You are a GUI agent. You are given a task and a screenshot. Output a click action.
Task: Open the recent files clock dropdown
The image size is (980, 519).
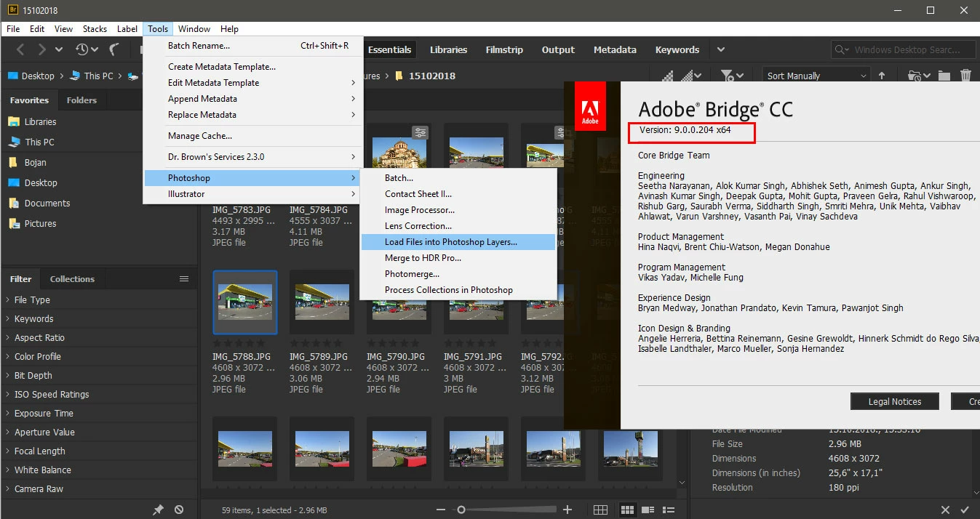click(86, 49)
